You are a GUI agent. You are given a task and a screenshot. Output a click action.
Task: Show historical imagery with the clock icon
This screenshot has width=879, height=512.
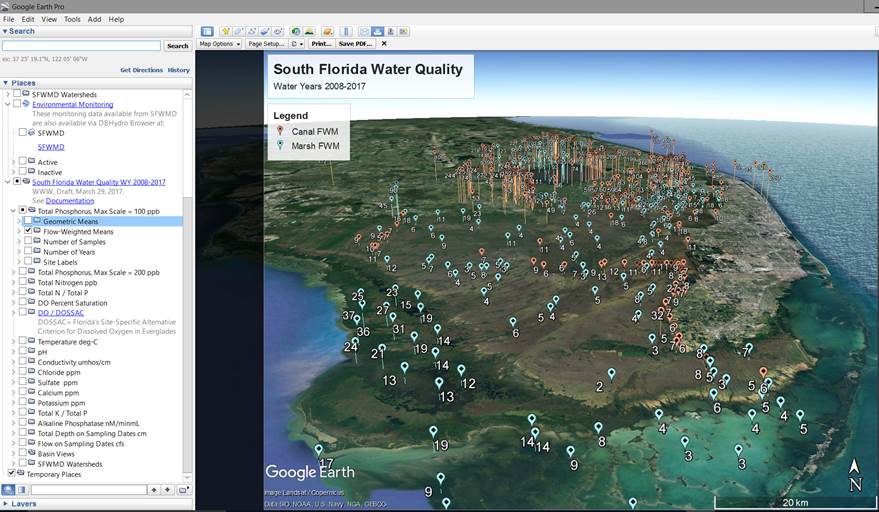[x=295, y=31]
